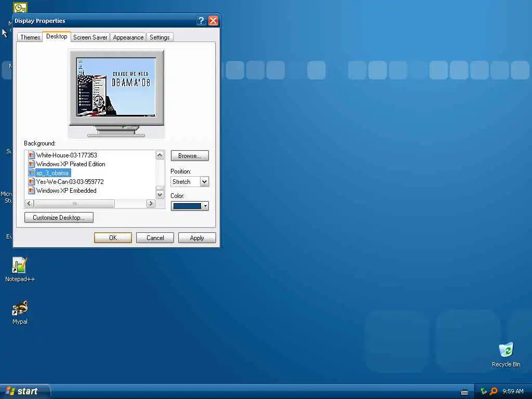The width and height of the screenshot is (532, 399).
Task: Close the Display Properties dialog
Action: [x=213, y=21]
